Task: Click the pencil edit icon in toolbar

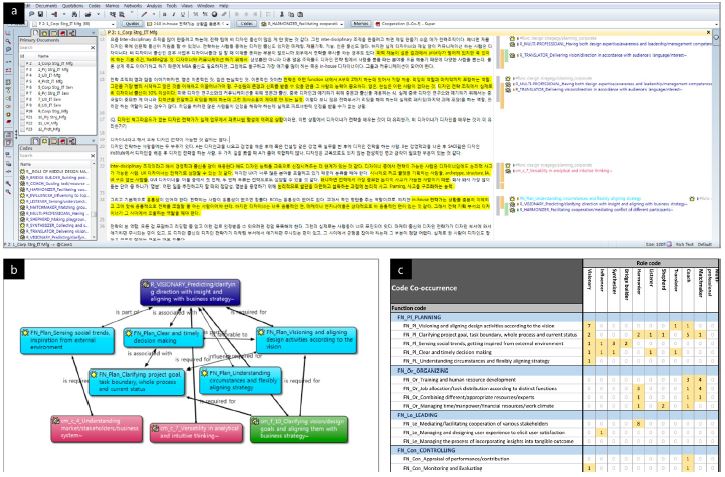Action: [144, 14]
